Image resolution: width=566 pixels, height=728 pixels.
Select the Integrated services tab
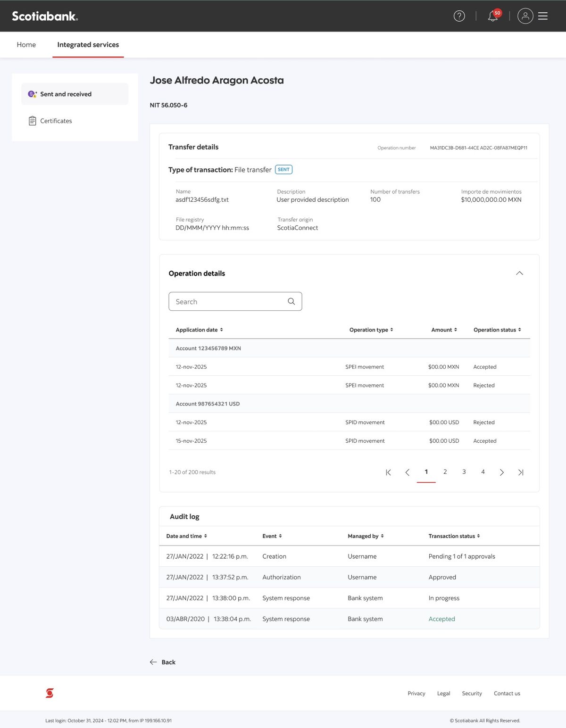point(88,45)
